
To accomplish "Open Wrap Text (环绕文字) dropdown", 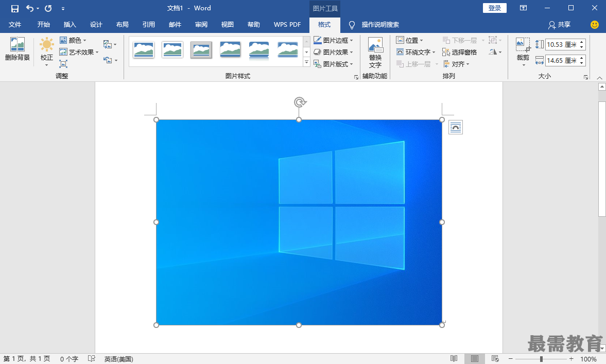I will pyautogui.click(x=416, y=52).
